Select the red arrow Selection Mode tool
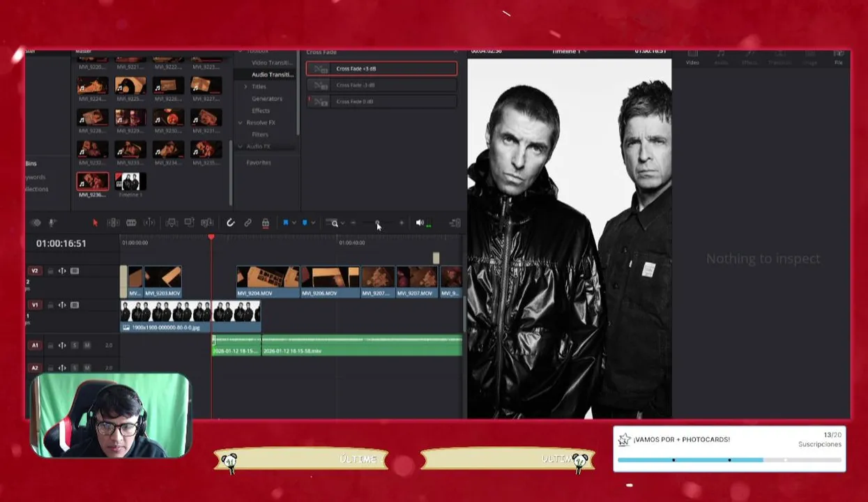 [96, 223]
